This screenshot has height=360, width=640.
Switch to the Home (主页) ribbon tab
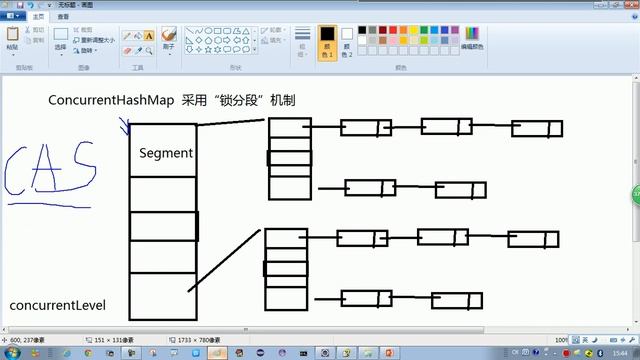coord(38,16)
